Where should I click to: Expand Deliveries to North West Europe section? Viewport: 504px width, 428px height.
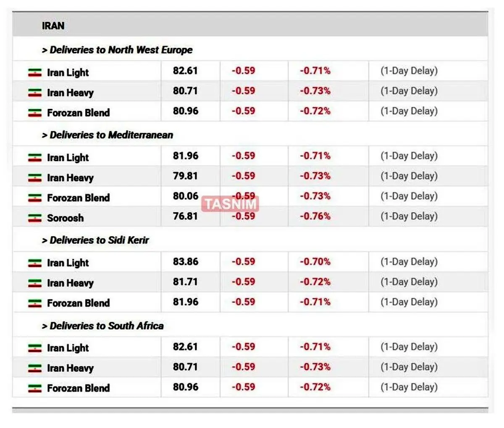click(x=117, y=50)
